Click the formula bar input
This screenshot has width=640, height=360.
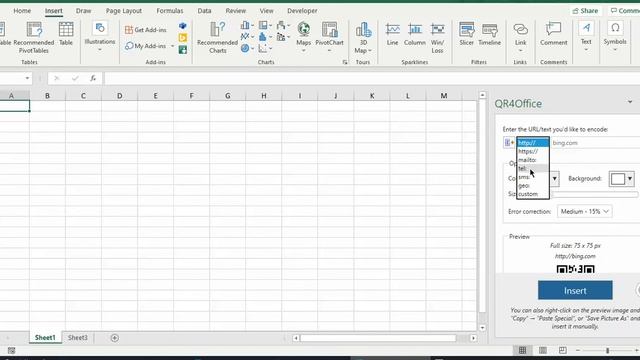point(371,78)
